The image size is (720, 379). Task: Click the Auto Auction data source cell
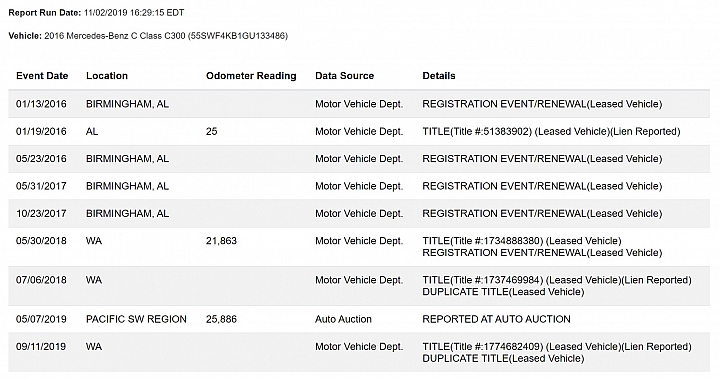click(343, 319)
